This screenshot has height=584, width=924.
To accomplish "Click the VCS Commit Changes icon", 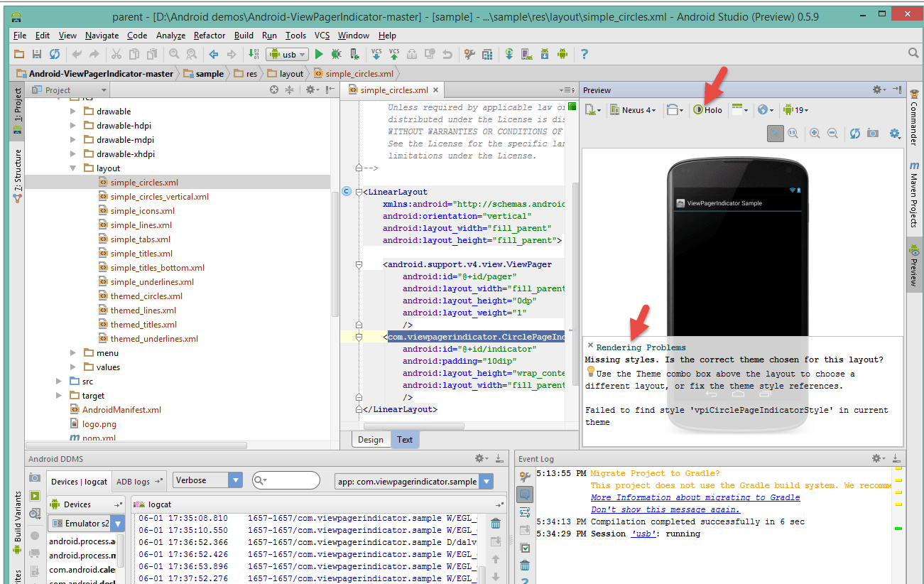I will [x=394, y=54].
